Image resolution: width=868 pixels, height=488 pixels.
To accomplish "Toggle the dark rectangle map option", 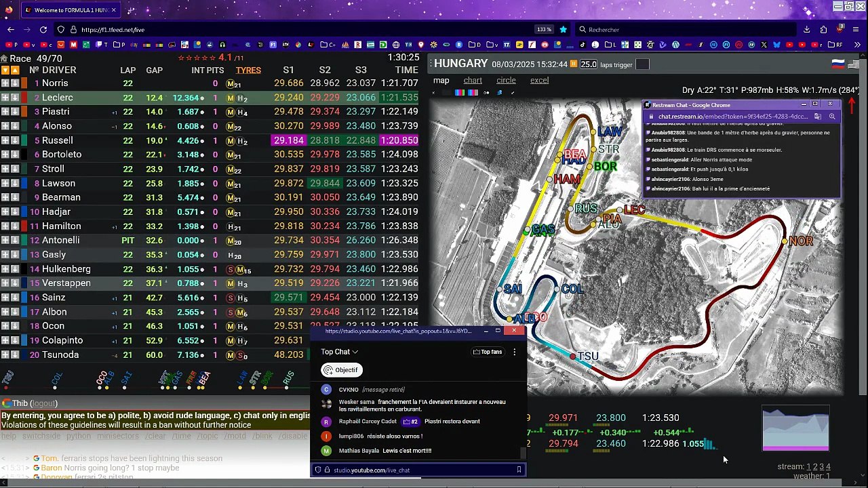I will [x=446, y=93].
